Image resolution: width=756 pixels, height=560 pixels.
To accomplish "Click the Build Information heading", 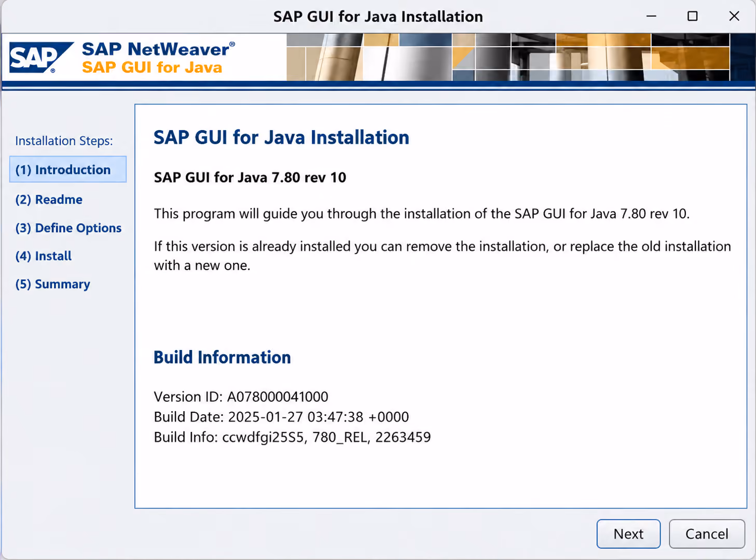I will pyautogui.click(x=222, y=357).
